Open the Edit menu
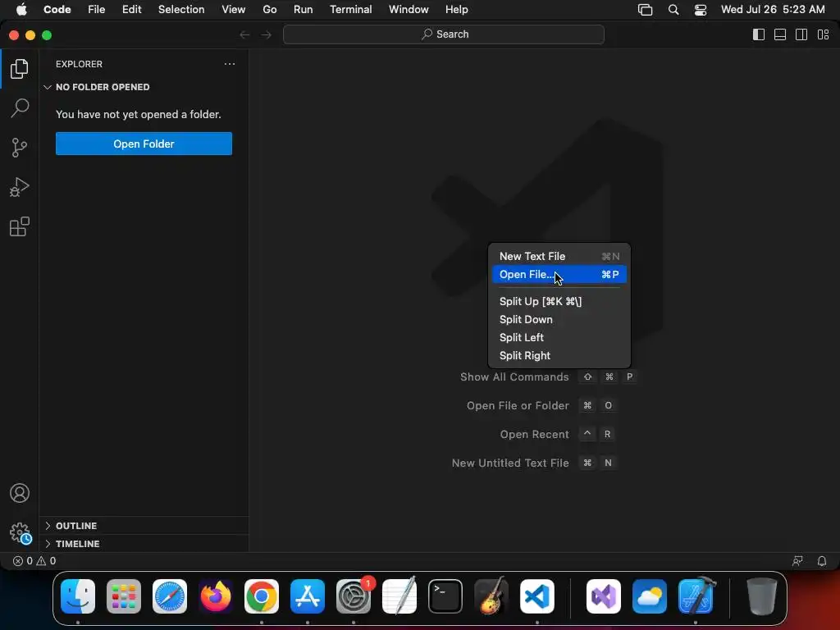The width and height of the screenshot is (840, 630). (132, 10)
